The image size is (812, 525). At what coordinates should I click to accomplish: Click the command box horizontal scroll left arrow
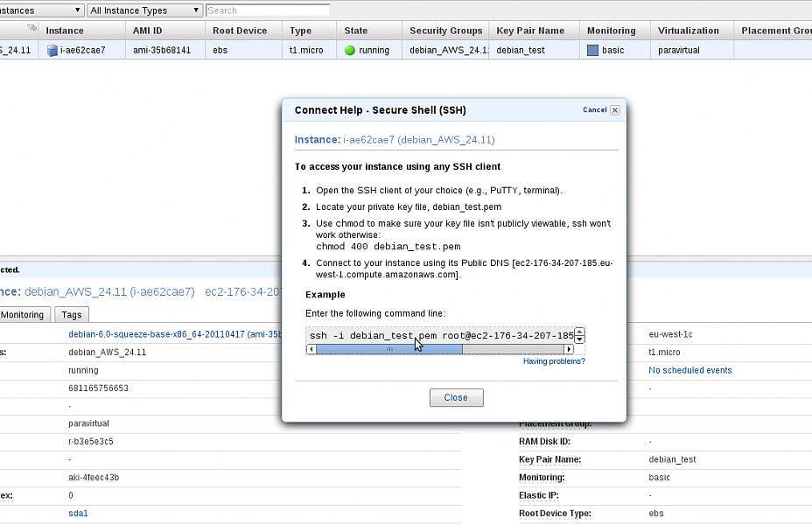[x=311, y=349]
